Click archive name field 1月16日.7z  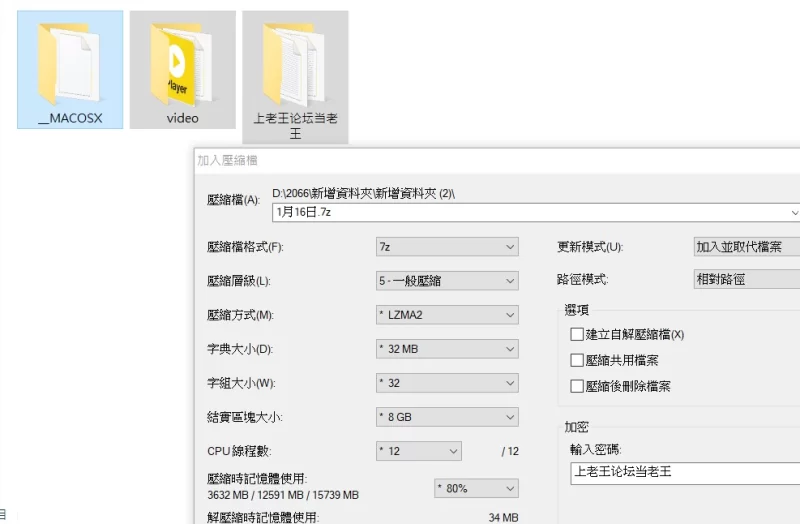530,212
